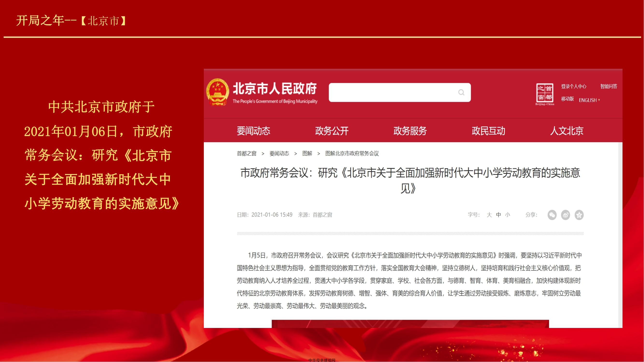The height and width of the screenshot is (362, 644).
Task: Open the 人文北京 navigation tab
Action: click(567, 131)
